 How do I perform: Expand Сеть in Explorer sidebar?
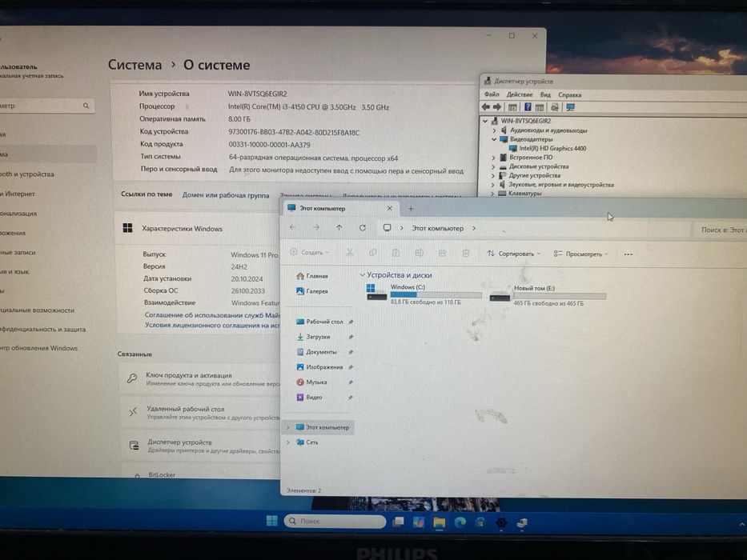(x=287, y=442)
